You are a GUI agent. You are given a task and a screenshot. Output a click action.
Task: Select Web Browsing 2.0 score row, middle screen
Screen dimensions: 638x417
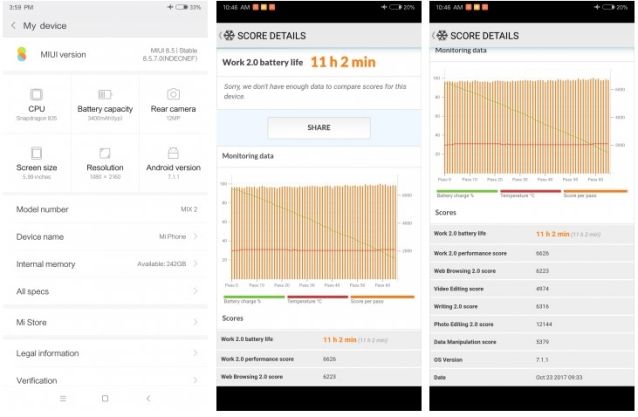tap(319, 377)
